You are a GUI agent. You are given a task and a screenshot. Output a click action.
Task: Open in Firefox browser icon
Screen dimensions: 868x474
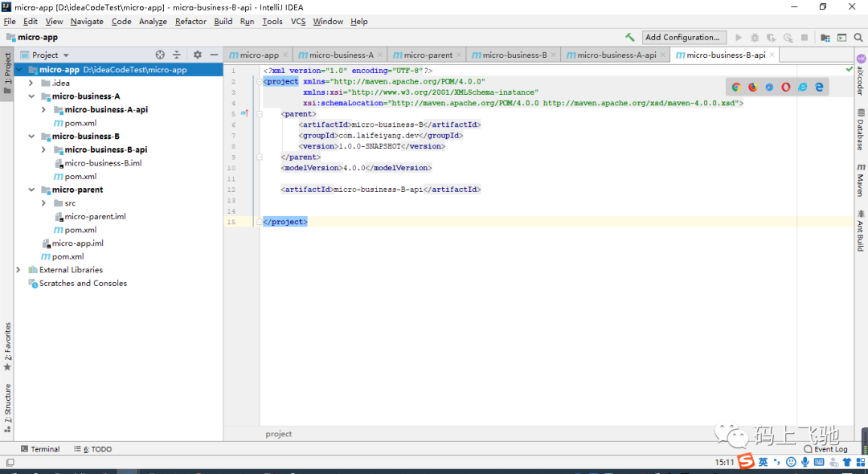pyautogui.click(x=752, y=87)
